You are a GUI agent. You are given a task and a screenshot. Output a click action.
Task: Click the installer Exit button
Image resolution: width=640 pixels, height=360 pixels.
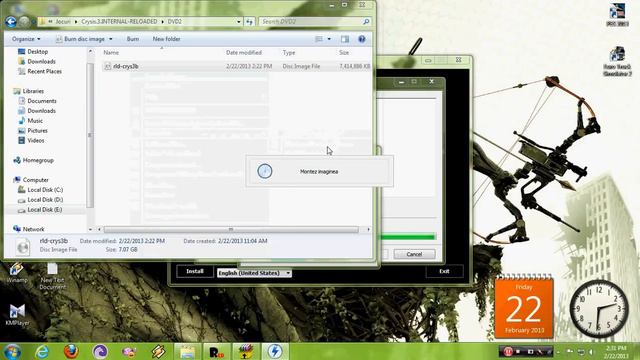444,271
